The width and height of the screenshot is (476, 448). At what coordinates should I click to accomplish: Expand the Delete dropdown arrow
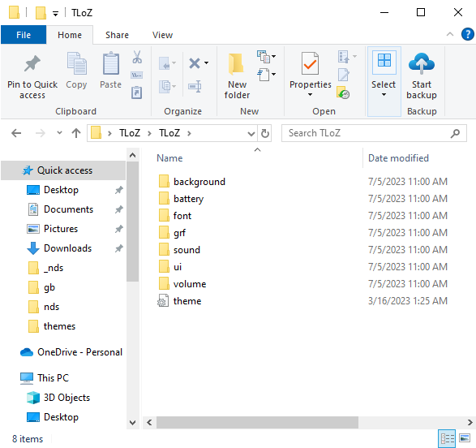(207, 62)
